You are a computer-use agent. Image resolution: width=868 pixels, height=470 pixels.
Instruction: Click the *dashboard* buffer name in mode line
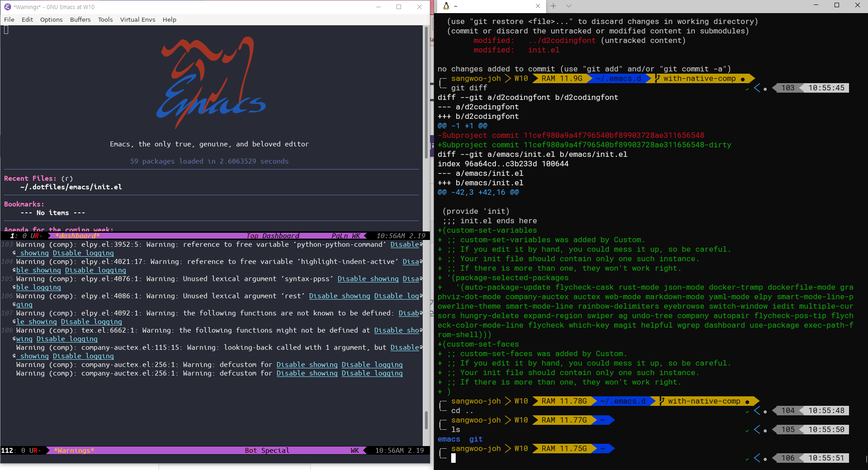[x=77, y=236]
